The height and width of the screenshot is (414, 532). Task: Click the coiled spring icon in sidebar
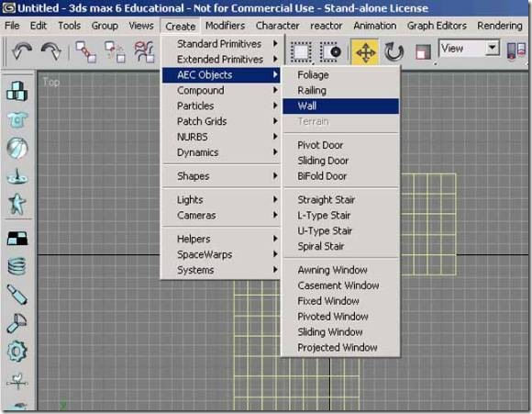[x=17, y=266]
